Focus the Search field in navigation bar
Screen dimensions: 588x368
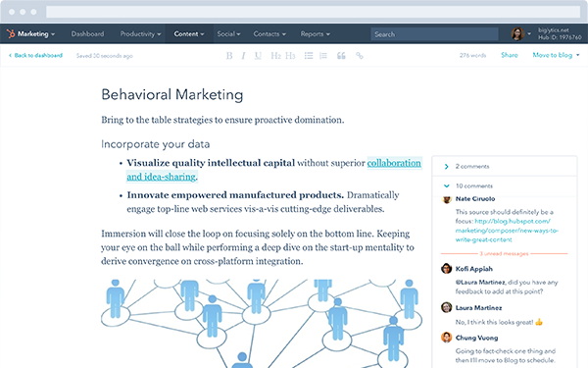tap(434, 34)
